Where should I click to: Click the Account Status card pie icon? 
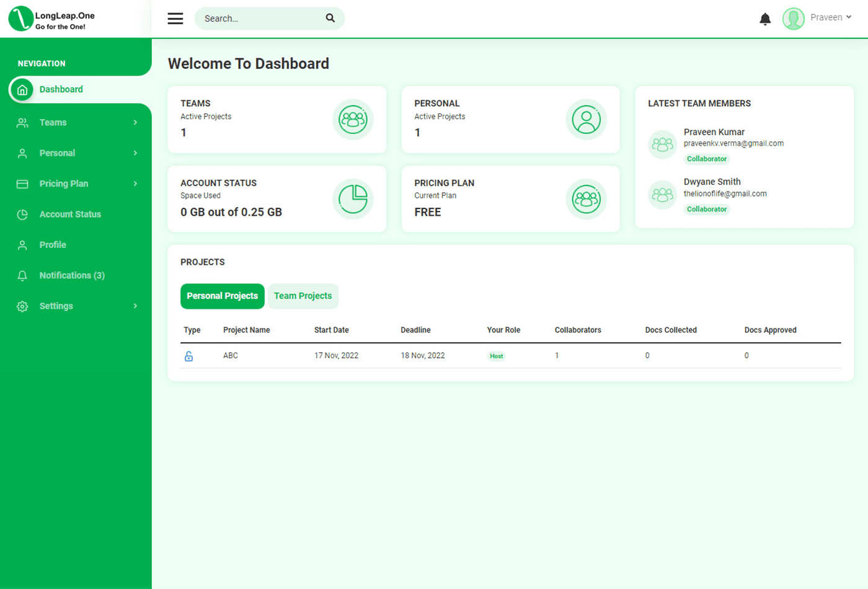[353, 199]
